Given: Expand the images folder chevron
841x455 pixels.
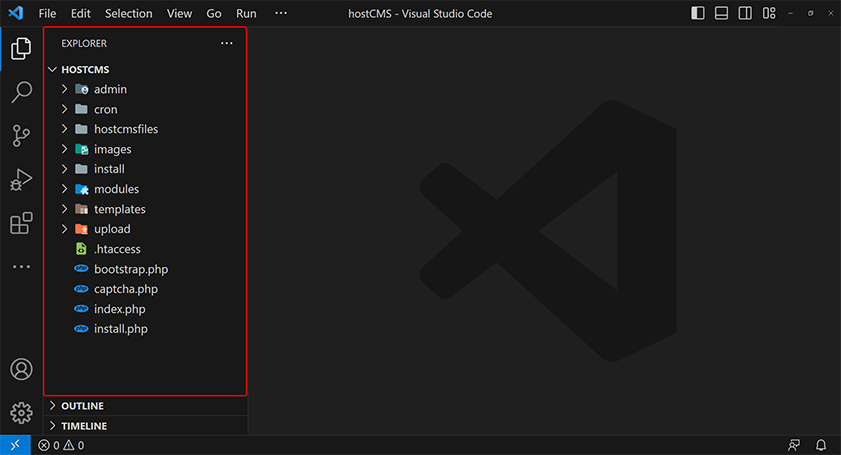Looking at the screenshot, I should click(x=64, y=149).
